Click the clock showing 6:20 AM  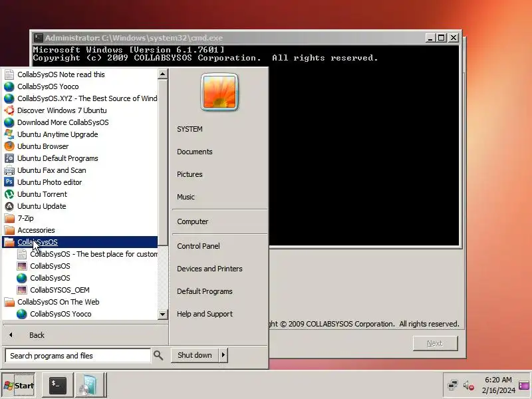pos(498,380)
